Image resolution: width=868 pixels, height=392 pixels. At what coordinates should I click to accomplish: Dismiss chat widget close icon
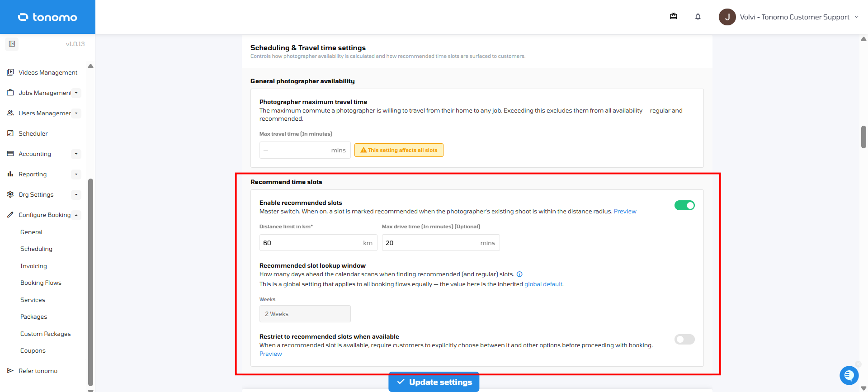click(858, 364)
